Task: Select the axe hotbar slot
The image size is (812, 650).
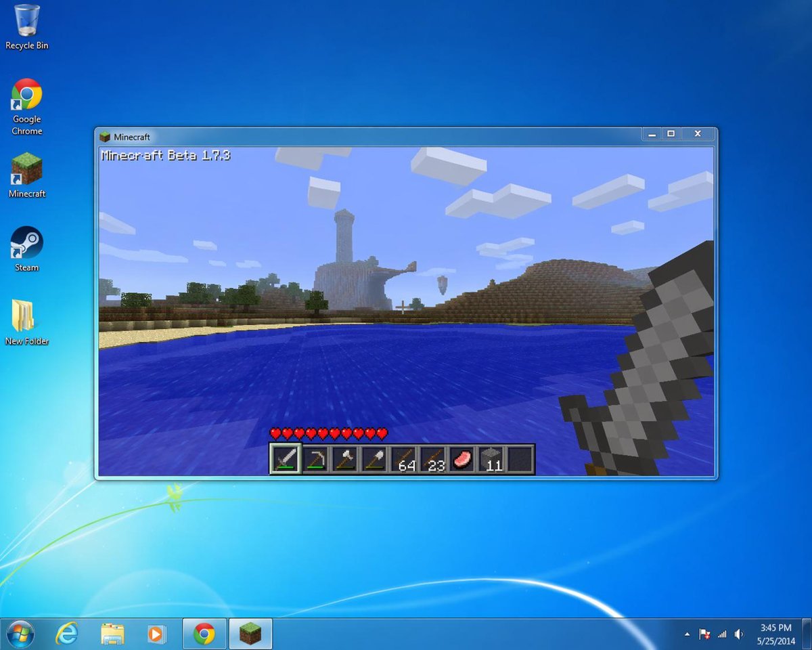Action: (344, 459)
